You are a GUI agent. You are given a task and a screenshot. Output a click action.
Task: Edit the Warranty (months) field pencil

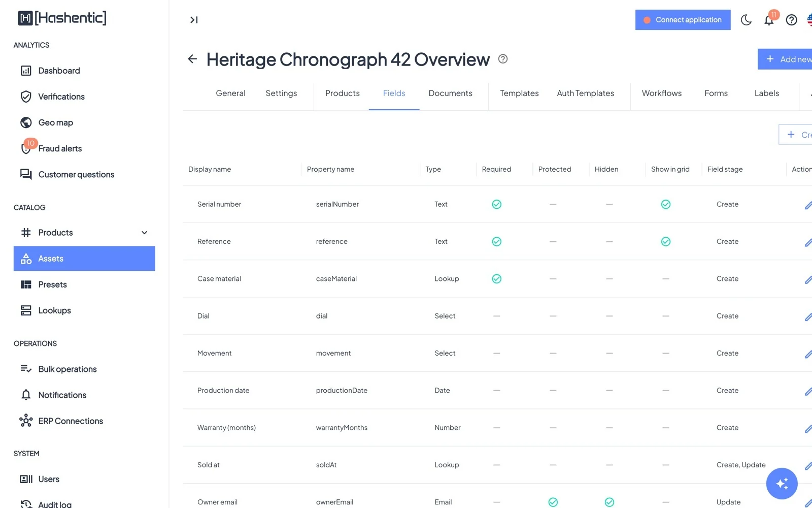point(808,429)
